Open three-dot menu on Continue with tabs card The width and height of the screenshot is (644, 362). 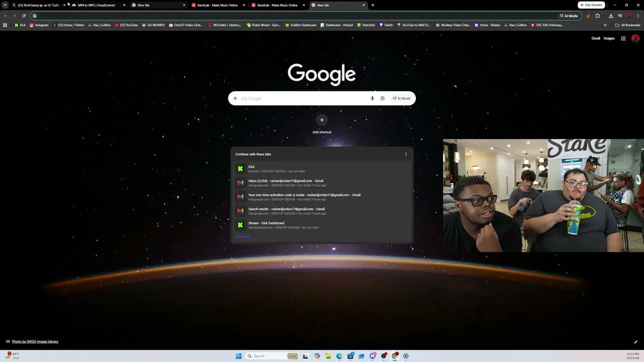click(x=406, y=154)
